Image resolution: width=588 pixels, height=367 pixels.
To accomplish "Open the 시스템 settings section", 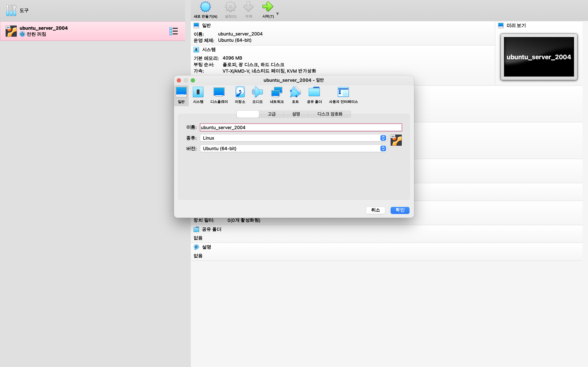I will 198,95.
